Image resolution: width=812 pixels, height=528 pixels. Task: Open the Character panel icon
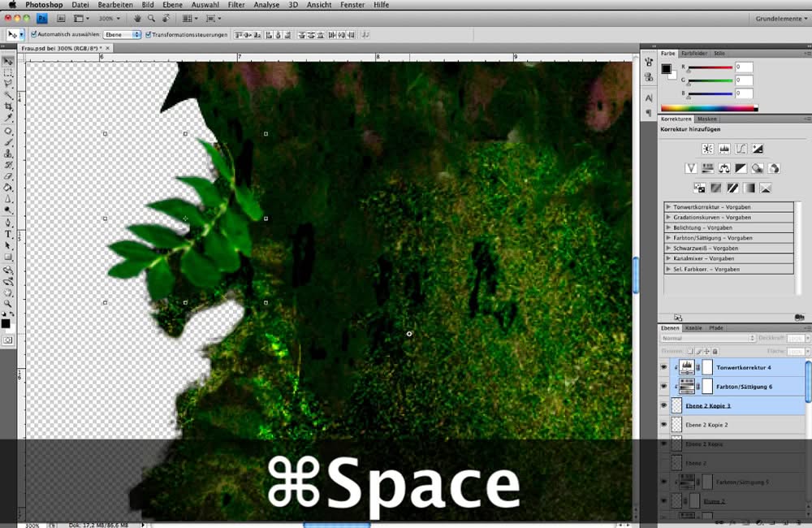649,98
